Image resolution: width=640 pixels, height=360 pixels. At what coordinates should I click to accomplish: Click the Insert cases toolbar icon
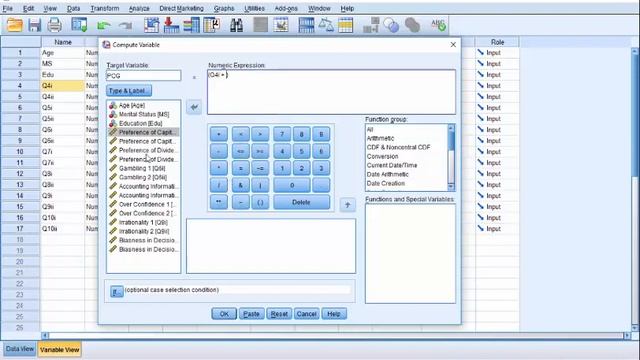[x=260, y=25]
